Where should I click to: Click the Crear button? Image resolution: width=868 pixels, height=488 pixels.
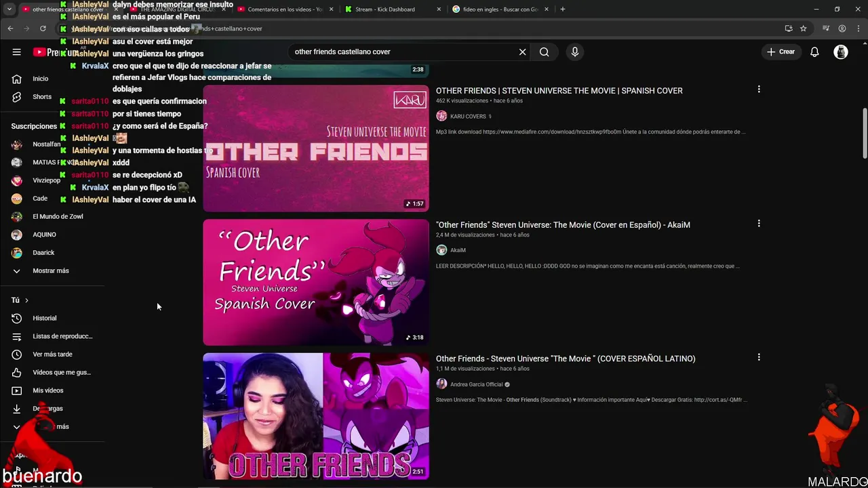point(781,52)
